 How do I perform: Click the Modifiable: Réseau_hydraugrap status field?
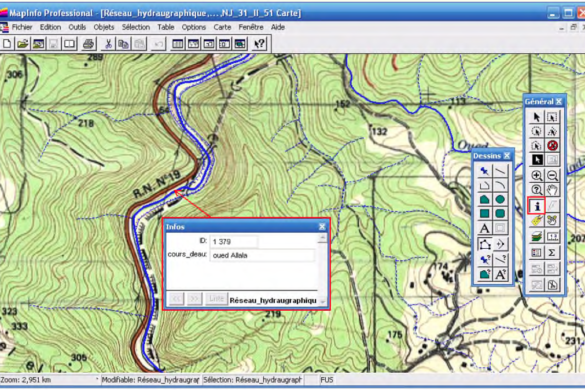pos(150,380)
